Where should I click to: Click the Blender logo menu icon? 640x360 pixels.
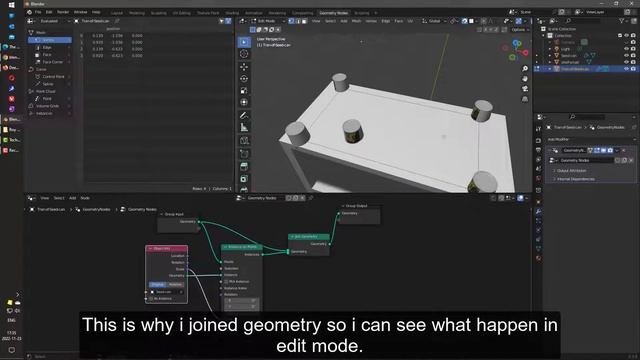click(29, 12)
